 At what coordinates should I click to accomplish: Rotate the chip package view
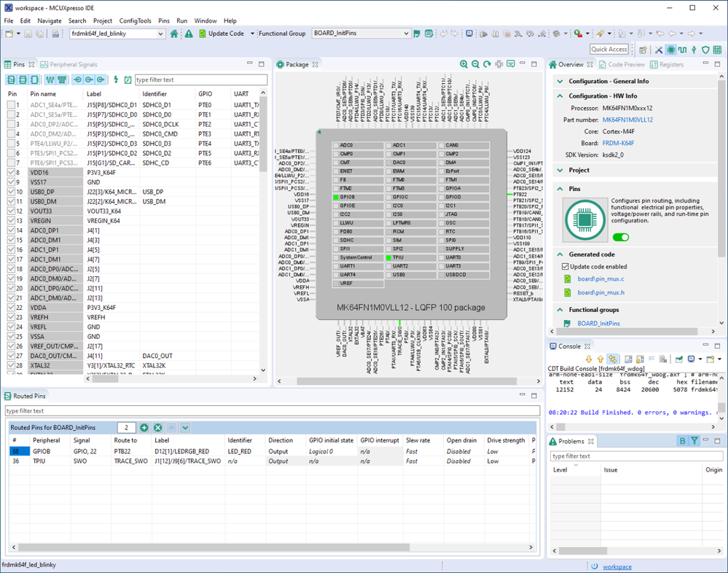pos(488,65)
